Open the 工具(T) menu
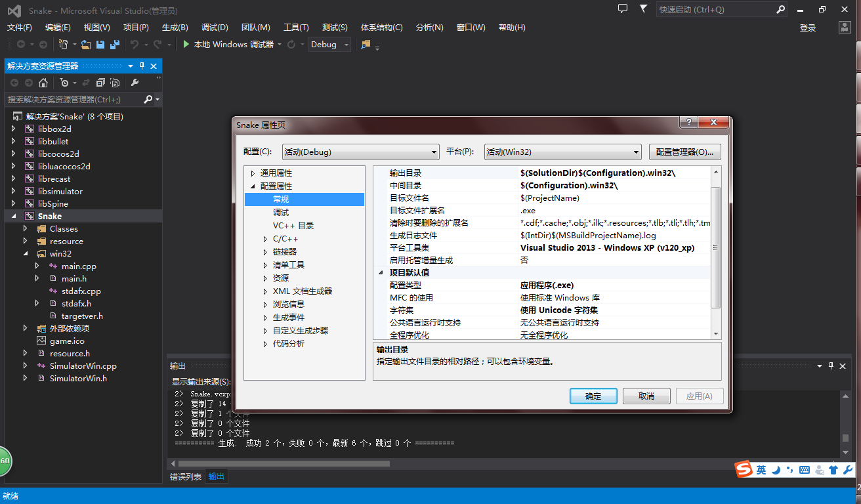Screen dimensions: 861x504 click(296, 27)
